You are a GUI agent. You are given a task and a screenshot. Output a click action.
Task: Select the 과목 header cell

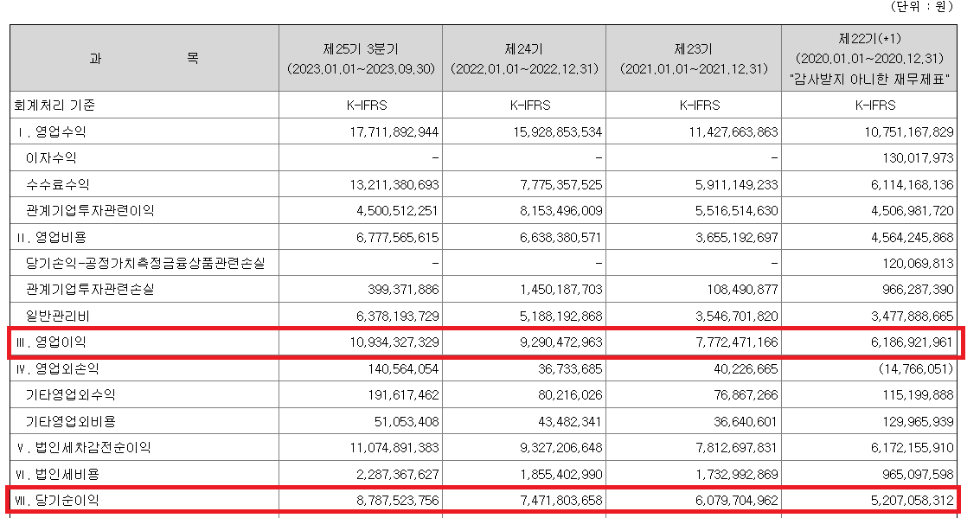point(144,58)
